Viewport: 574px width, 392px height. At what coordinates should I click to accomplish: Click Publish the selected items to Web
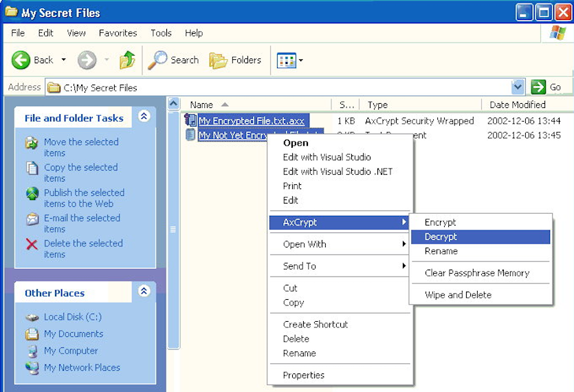tap(84, 198)
